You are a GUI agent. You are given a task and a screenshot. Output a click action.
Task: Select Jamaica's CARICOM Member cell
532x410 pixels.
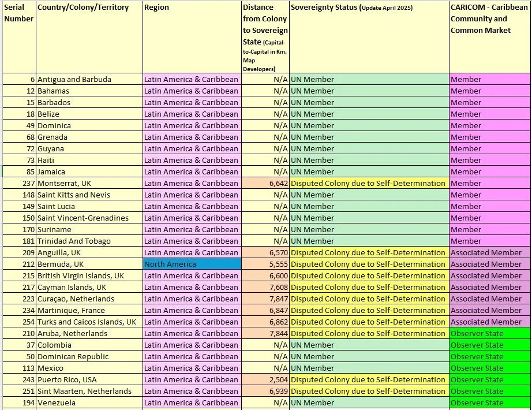coord(490,172)
